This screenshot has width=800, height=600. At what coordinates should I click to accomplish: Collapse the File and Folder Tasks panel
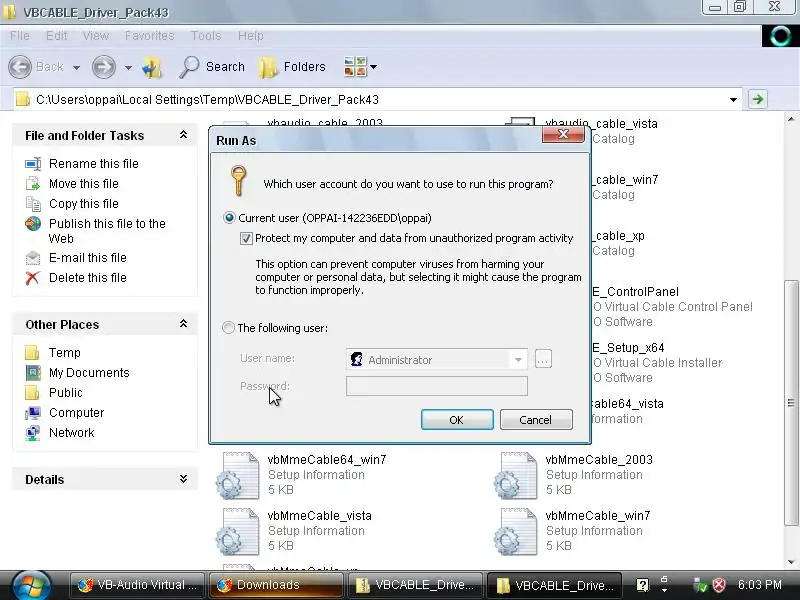pyautogui.click(x=183, y=135)
